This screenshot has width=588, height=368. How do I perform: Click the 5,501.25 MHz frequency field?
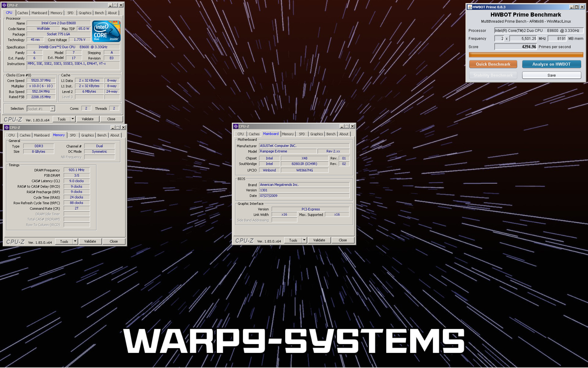click(523, 39)
